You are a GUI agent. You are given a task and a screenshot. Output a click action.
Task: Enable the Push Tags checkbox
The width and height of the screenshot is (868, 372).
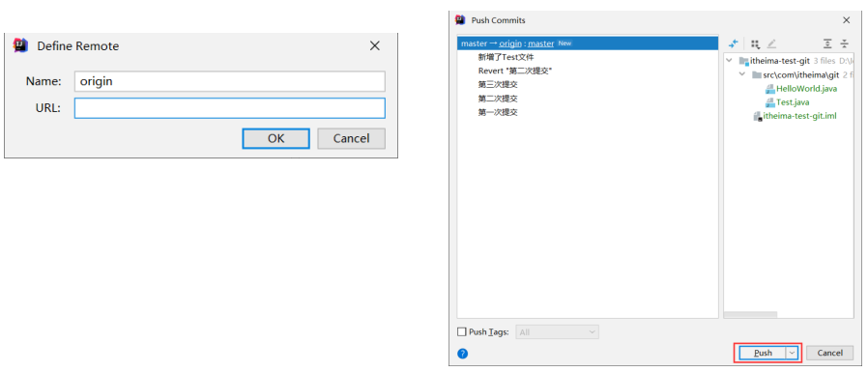pyautogui.click(x=462, y=332)
